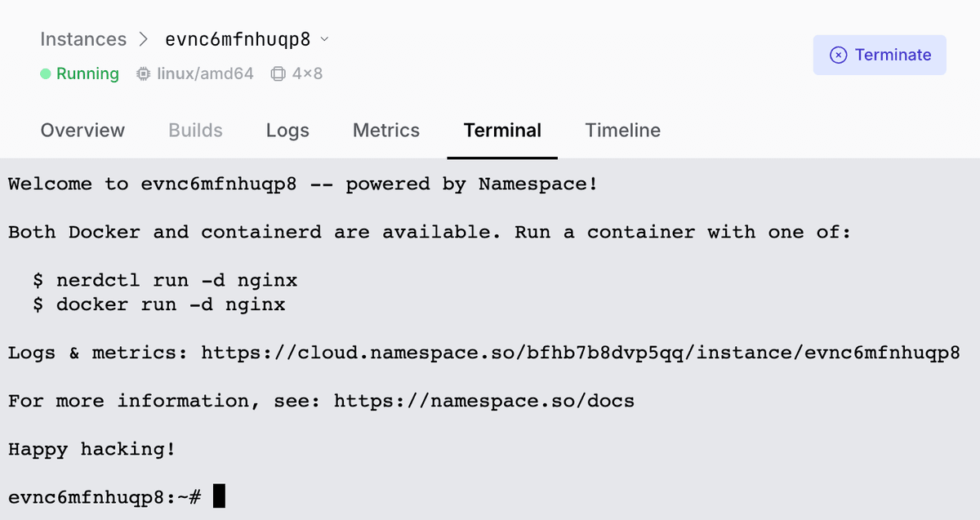Open the Timeline tab
The image size is (980, 520).
coord(622,131)
